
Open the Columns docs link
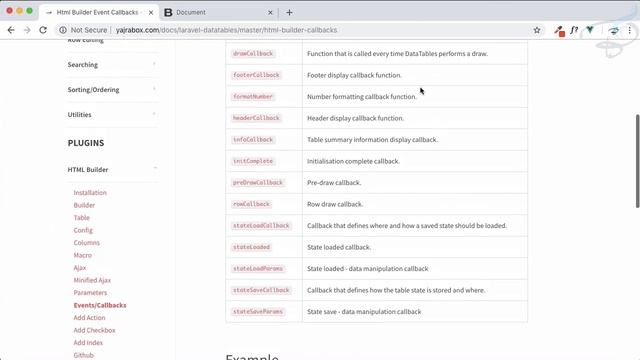click(87, 242)
